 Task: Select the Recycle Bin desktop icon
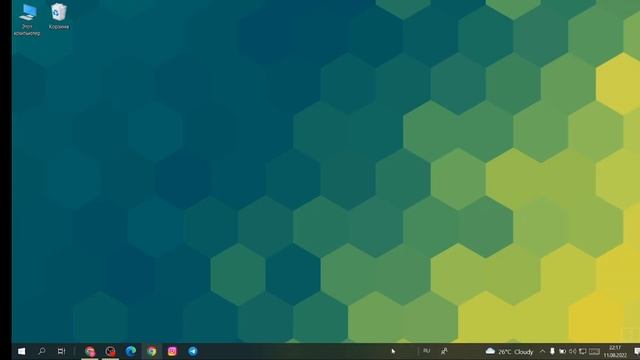[x=59, y=16]
